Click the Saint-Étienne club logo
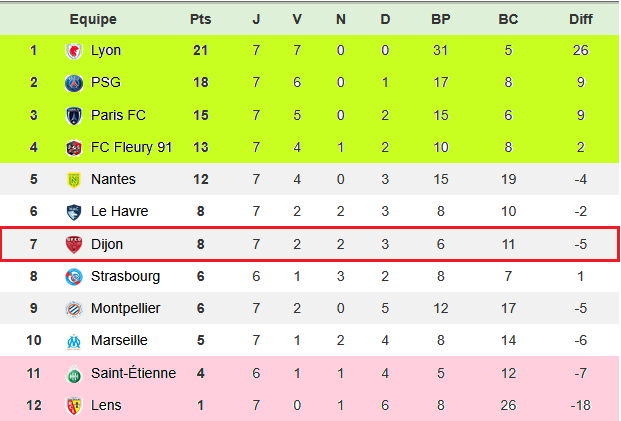621x421 pixels. point(73,373)
